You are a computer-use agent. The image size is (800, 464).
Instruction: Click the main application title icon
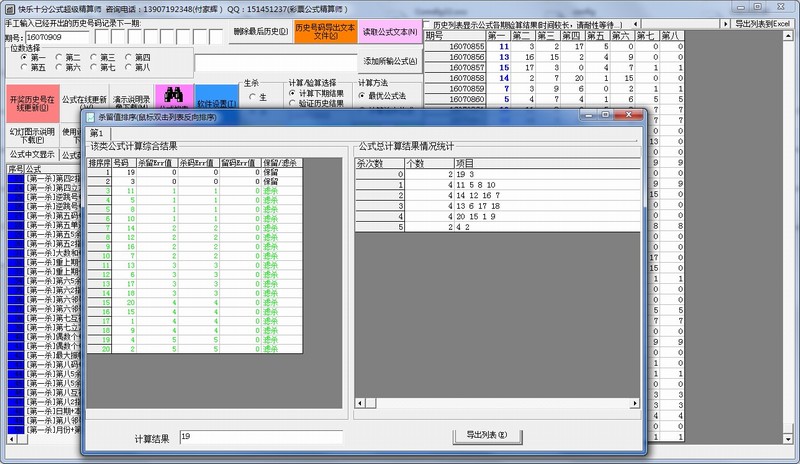tap(8, 8)
